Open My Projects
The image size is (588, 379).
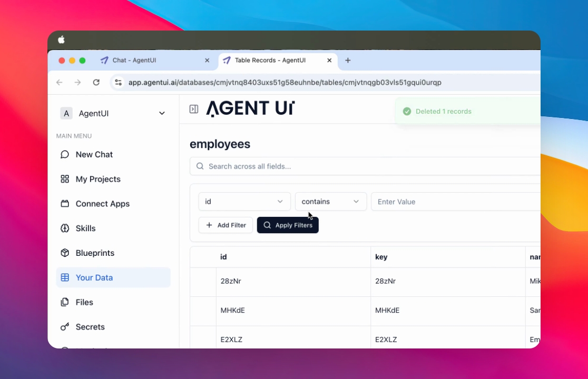coord(113,179)
